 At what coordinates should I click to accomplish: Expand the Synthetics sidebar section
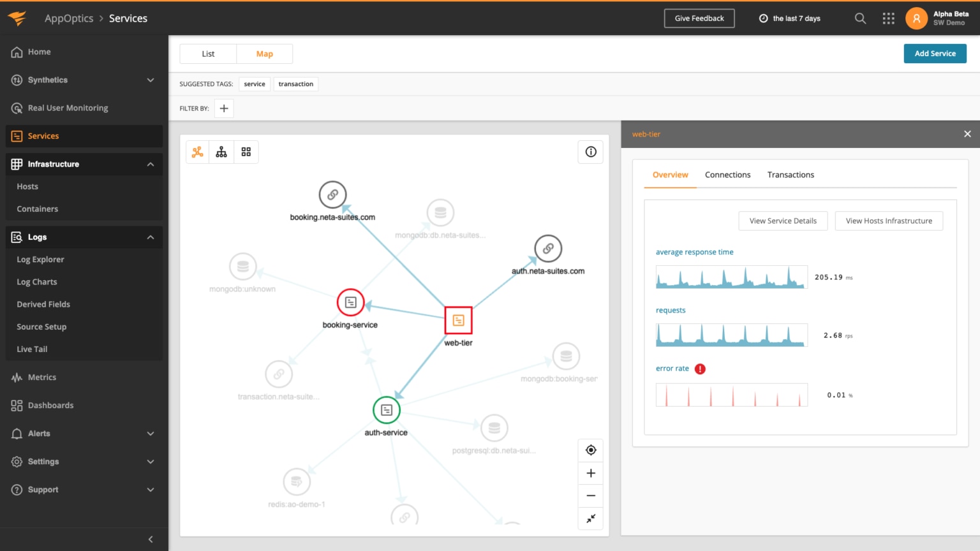coord(151,80)
